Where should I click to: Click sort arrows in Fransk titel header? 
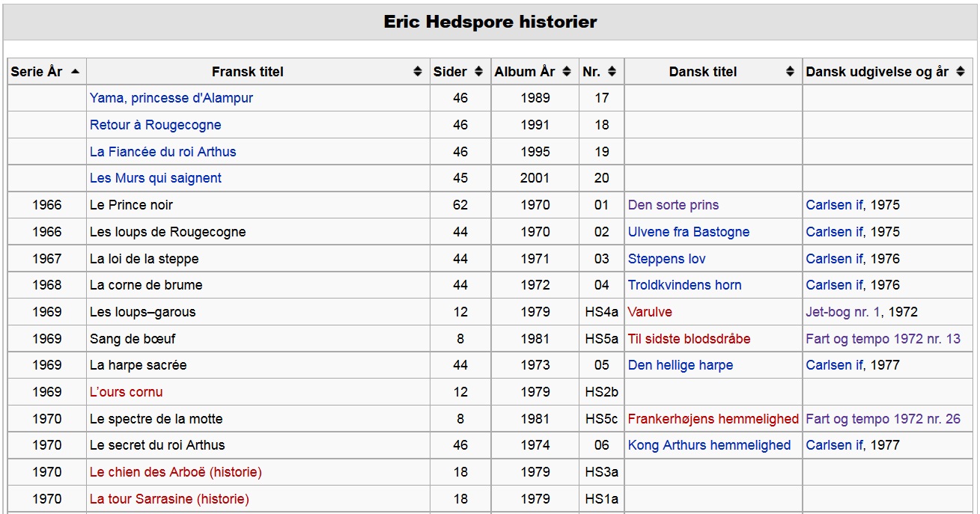(418, 72)
